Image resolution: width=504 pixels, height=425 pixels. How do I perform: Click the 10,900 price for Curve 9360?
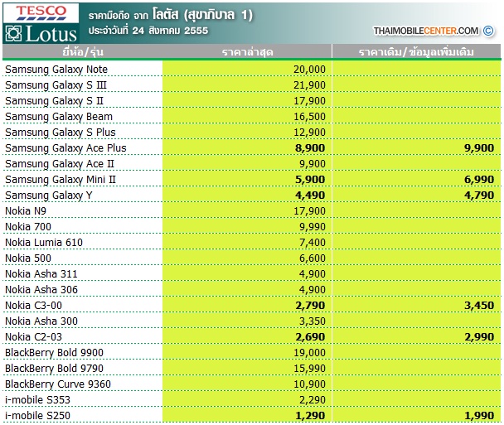[x=309, y=384]
